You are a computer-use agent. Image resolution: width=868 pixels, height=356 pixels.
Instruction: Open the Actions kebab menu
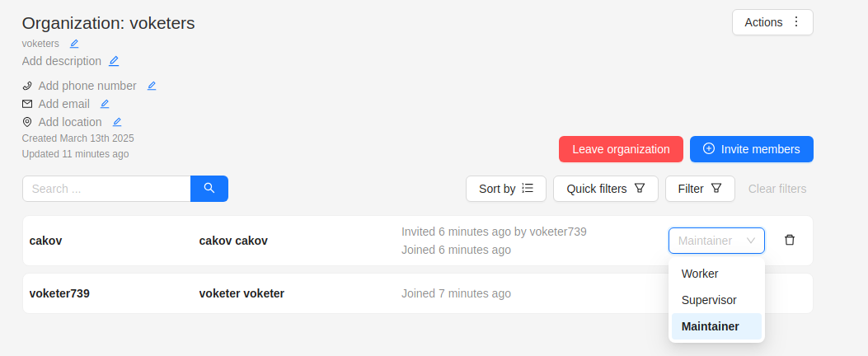click(772, 22)
